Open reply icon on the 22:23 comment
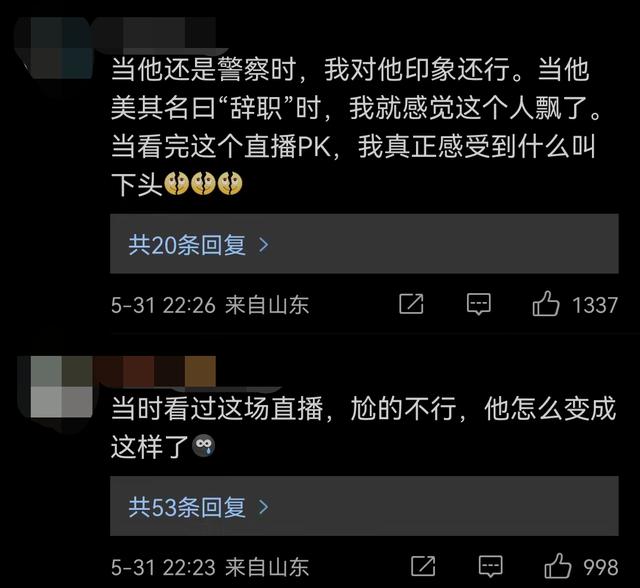This screenshot has height=588, width=640. click(491, 566)
